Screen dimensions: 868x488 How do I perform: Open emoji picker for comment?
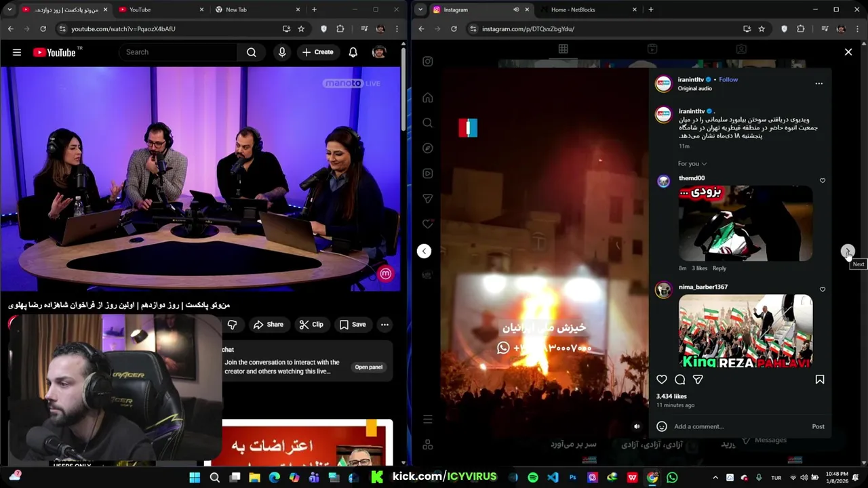662,426
